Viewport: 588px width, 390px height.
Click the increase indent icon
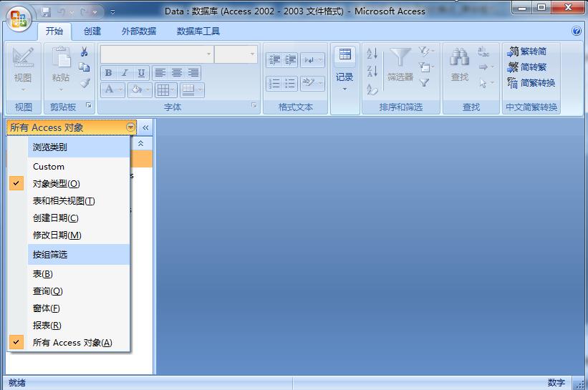290,59
